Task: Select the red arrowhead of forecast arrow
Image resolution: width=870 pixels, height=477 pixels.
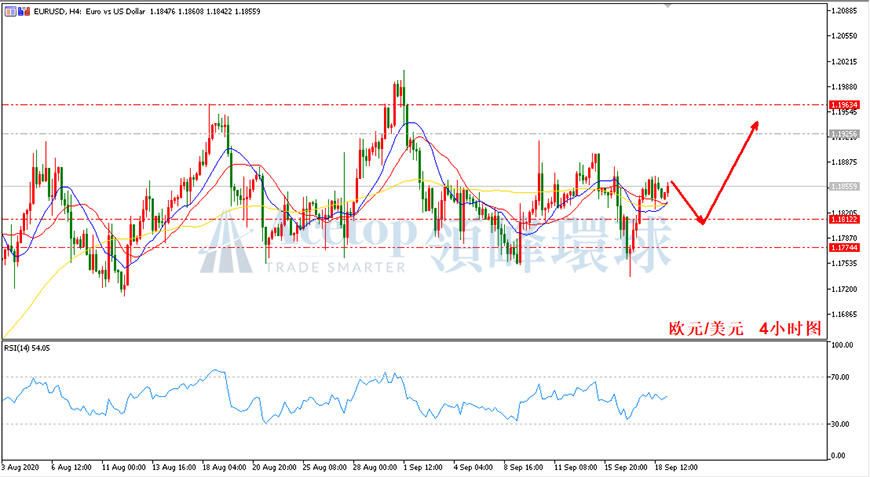Action: coord(753,126)
